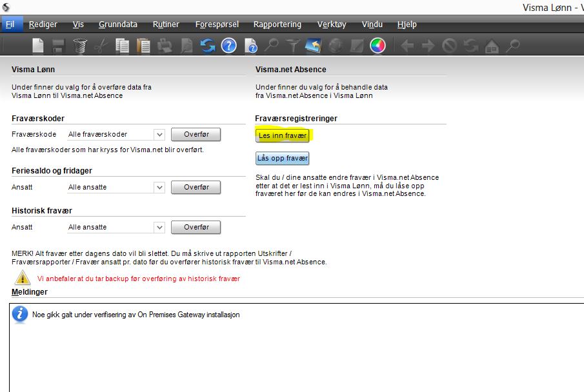Click the Print toolbar icon
The image size is (584, 392).
pos(165,46)
